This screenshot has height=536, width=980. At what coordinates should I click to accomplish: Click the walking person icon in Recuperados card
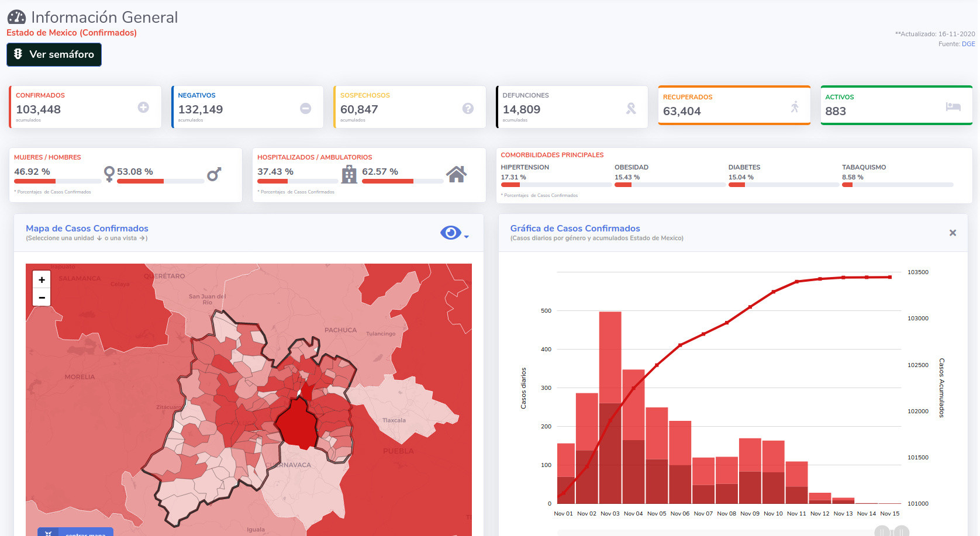pyautogui.click(x=795, y=106)
